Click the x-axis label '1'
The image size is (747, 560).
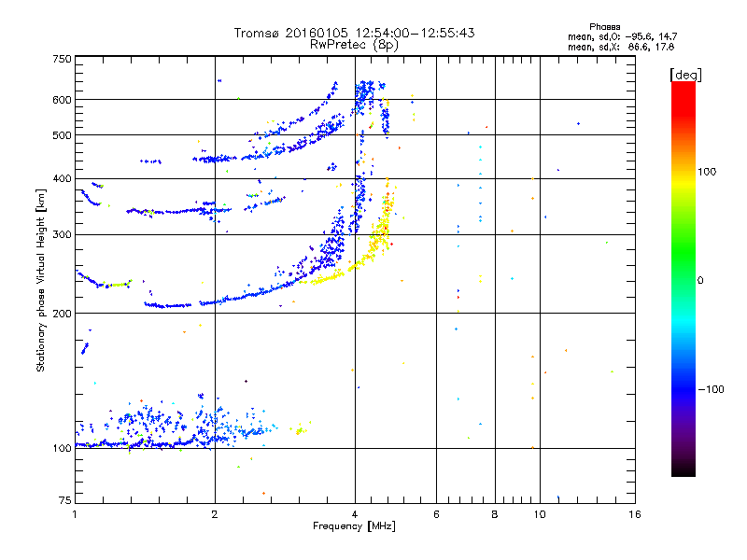point(75,514)
